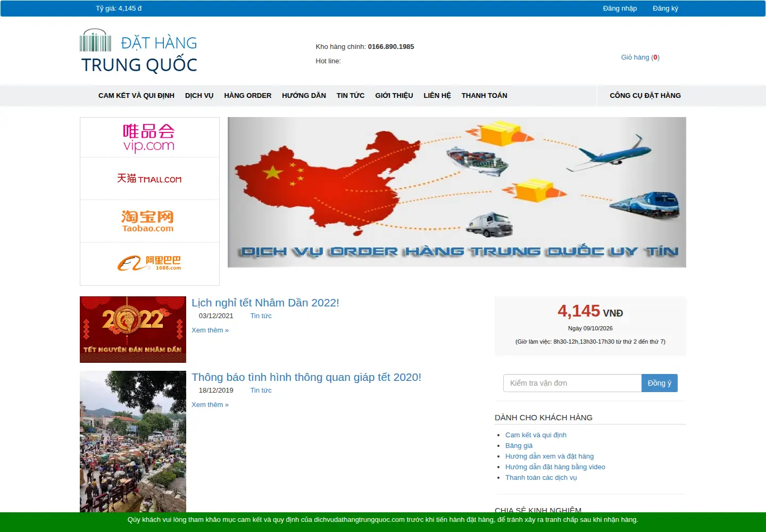This screenshot has width=766, height=532.
Task: Open the Cam kết và qui định menu
Action: point(136,96)
